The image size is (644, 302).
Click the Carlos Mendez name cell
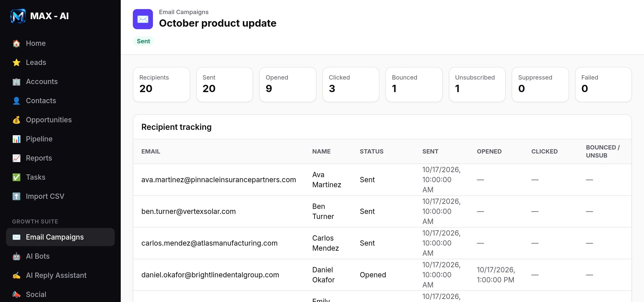326,243
